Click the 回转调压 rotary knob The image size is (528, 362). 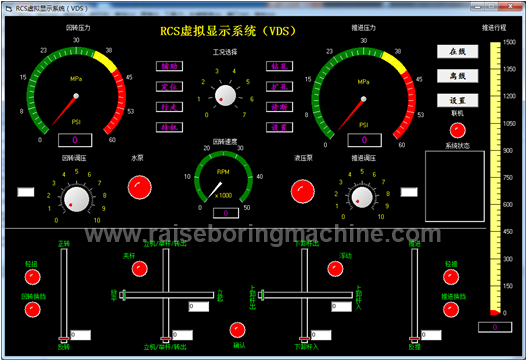pyautogui.click(x=76, y=199)
